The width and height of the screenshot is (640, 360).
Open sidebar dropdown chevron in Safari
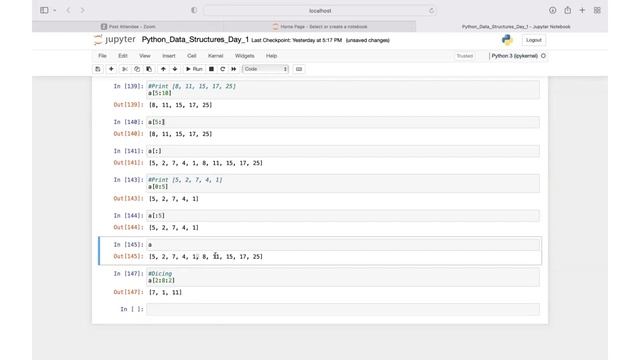coord(55,10)
